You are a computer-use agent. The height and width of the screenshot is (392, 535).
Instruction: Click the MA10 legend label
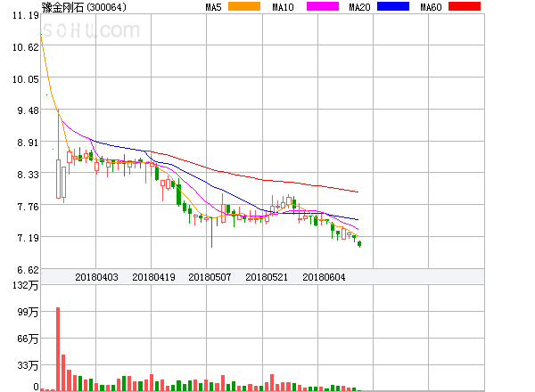pyautogui.click(x=283, y=7)
